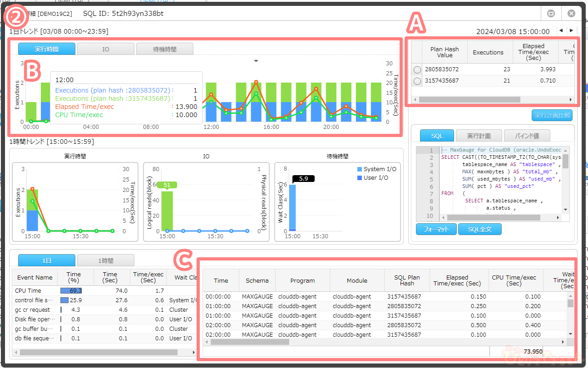The height and width of the screenshot is (368, 588).
Task: Sort by the Elapsed Time/exec (Sec) column header
Action: click(x=457, y=280)
